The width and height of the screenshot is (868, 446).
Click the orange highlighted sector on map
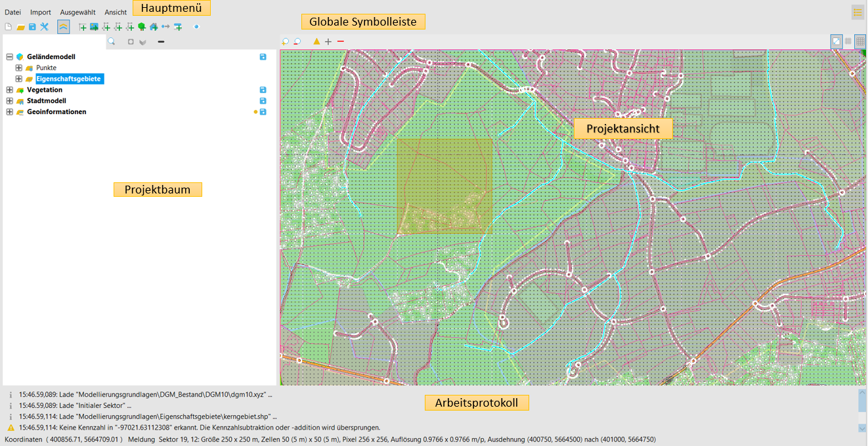(x=445, y=186)
